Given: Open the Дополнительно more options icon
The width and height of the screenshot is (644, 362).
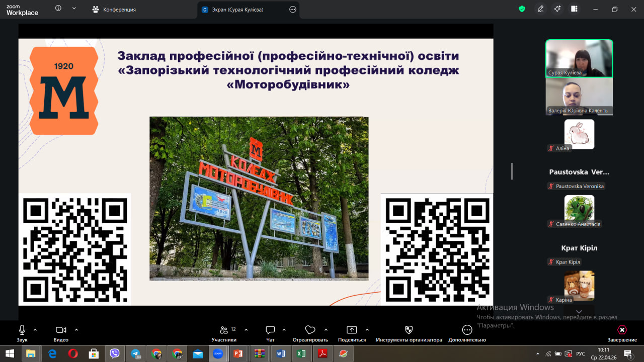Looking at the screenshot, I should (x=467, y=330).
